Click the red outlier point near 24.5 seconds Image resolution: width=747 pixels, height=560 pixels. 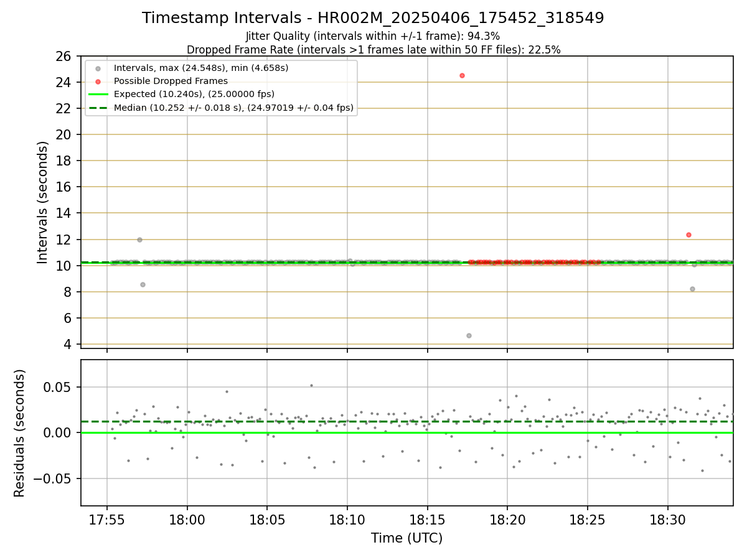click(462, 75)
